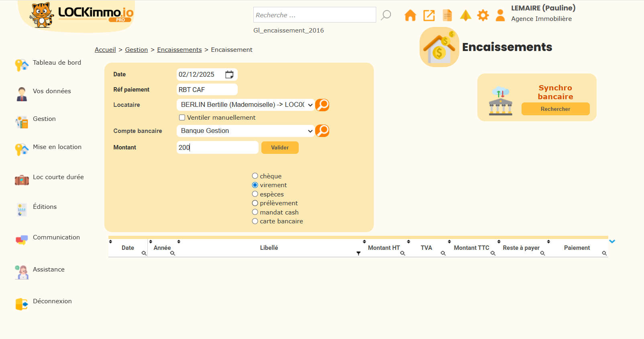Open the settings gear icon
This screenshot has height=339, width=644.
point(483,16)
